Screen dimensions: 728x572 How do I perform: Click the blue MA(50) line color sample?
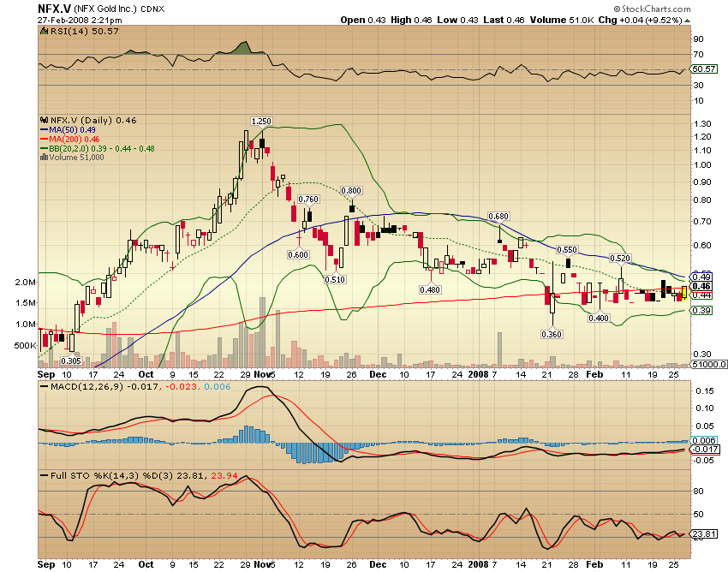(x=44, y=129)
